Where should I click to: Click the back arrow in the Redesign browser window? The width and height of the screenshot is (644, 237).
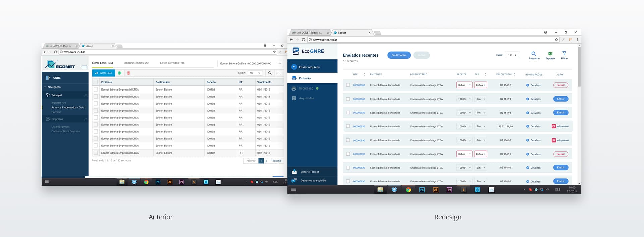click(291, 40)
